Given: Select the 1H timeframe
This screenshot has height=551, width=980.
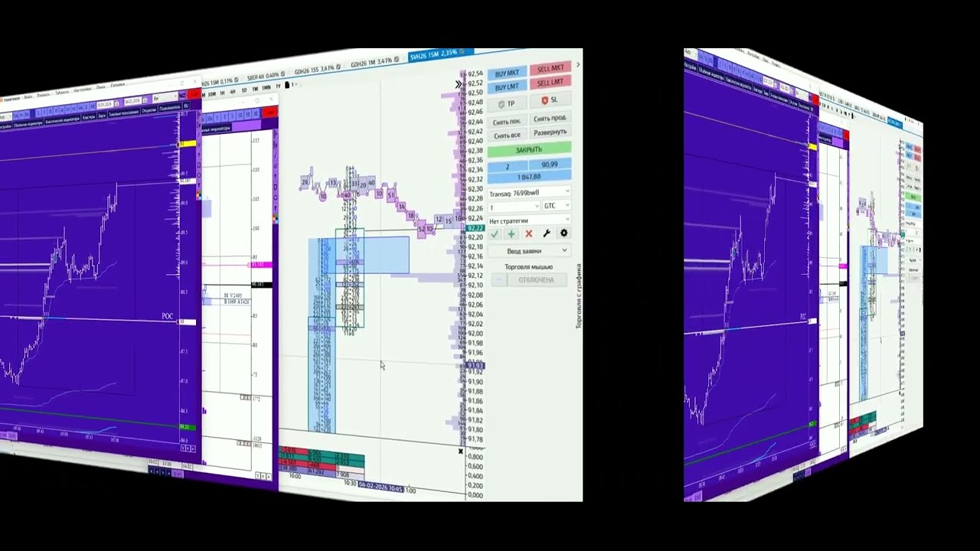Looking at the screenshot, I should click(222, 93).
